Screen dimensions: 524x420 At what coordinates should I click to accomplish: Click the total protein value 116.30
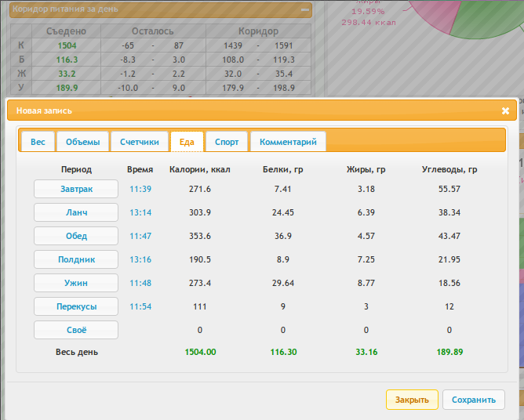tap(283, 352)
